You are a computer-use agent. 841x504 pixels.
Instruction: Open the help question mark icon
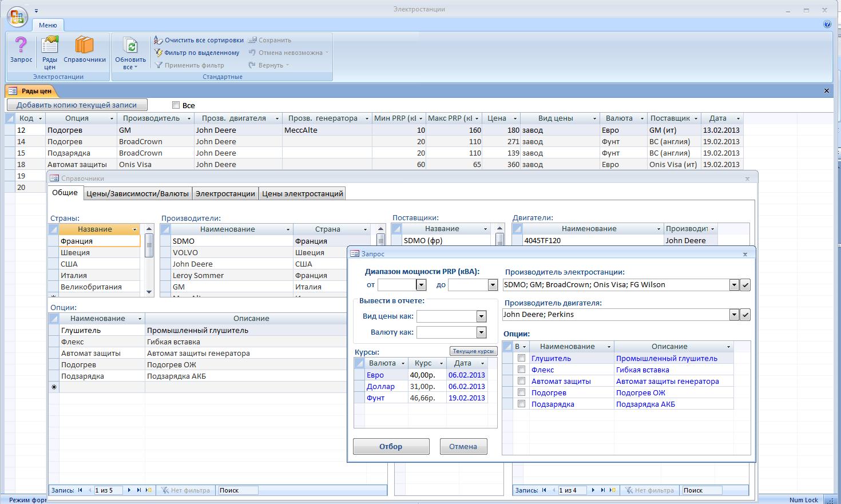[827, 25]
